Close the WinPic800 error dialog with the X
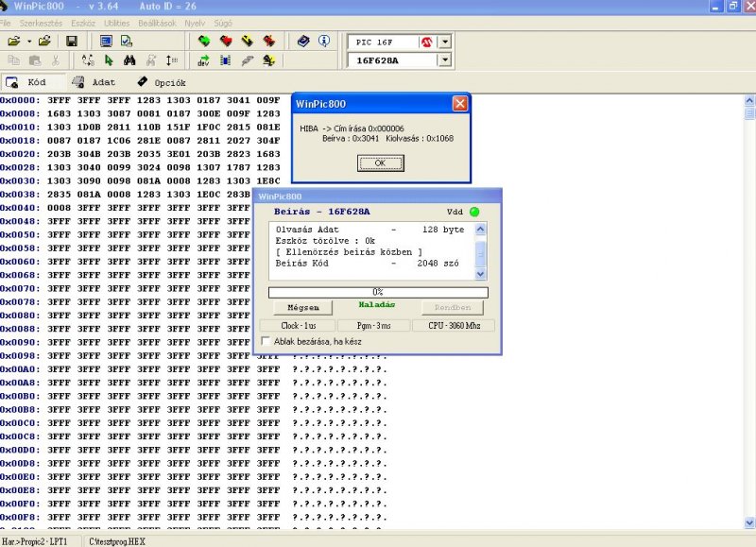 [x=460, y=104]
